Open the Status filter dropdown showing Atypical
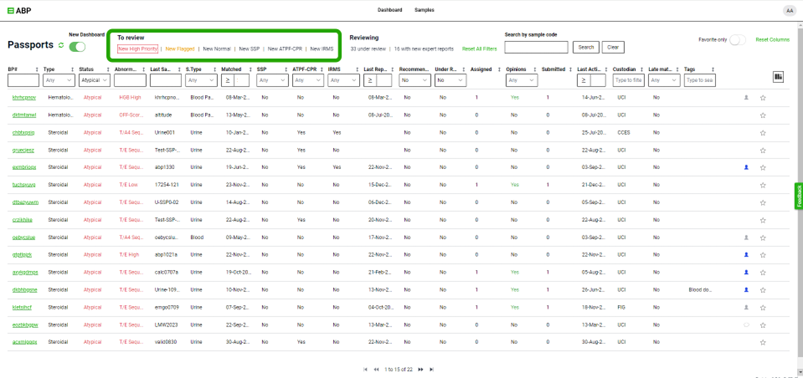Image resolution: width=803 pixels, height=378 pixels. (x=95, y=80)
